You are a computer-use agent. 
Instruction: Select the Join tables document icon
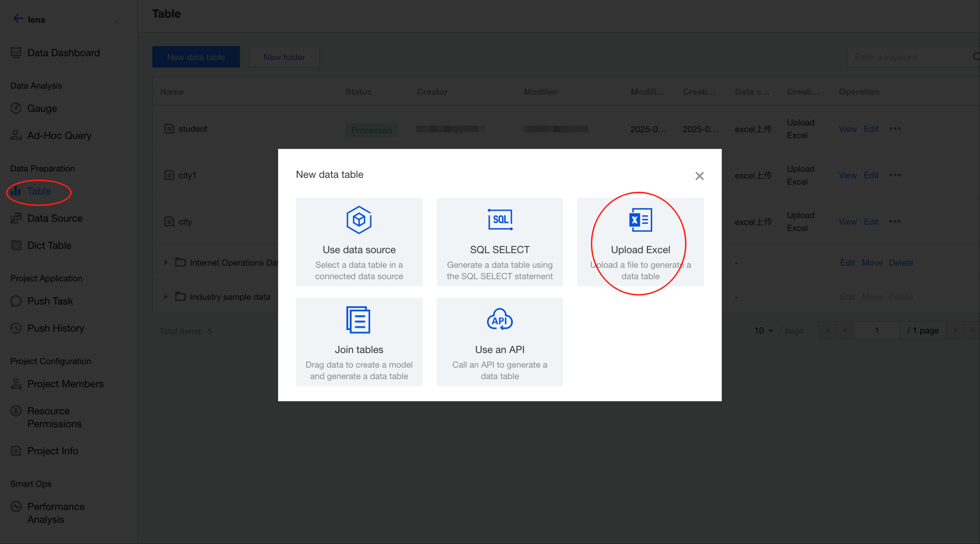tap(358, 320)
